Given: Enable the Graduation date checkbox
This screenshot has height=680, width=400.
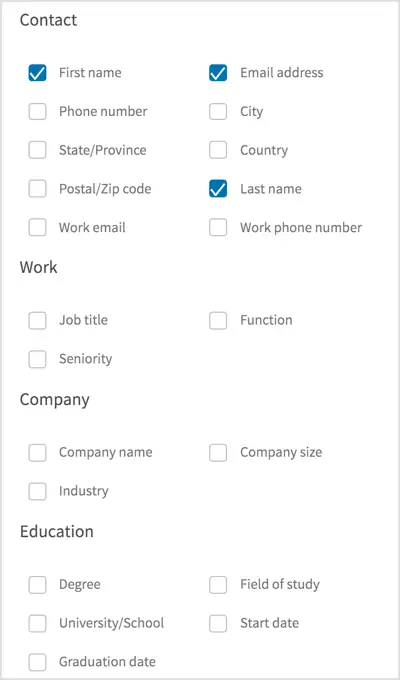Looking at the screenshot, I should coord(37,662).
